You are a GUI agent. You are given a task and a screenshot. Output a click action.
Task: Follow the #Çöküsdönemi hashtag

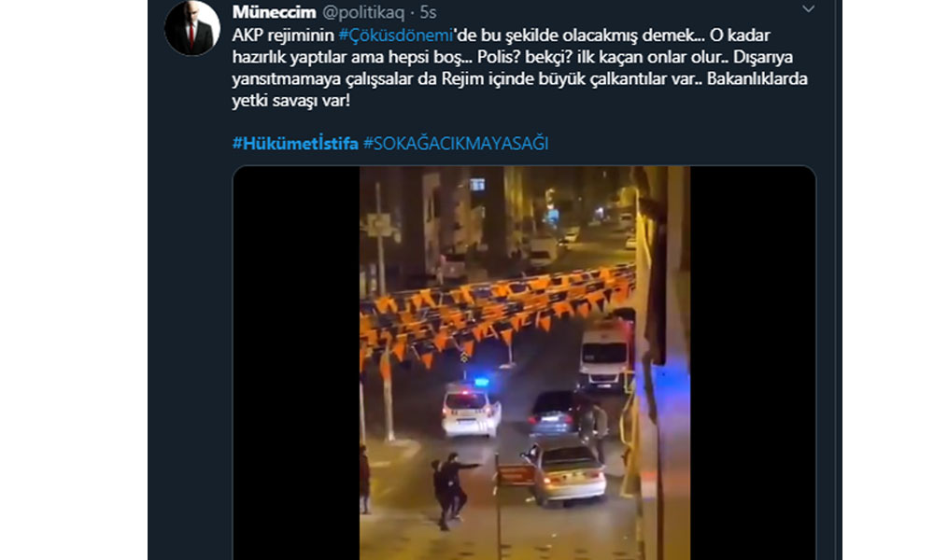(x=396, y=35)
